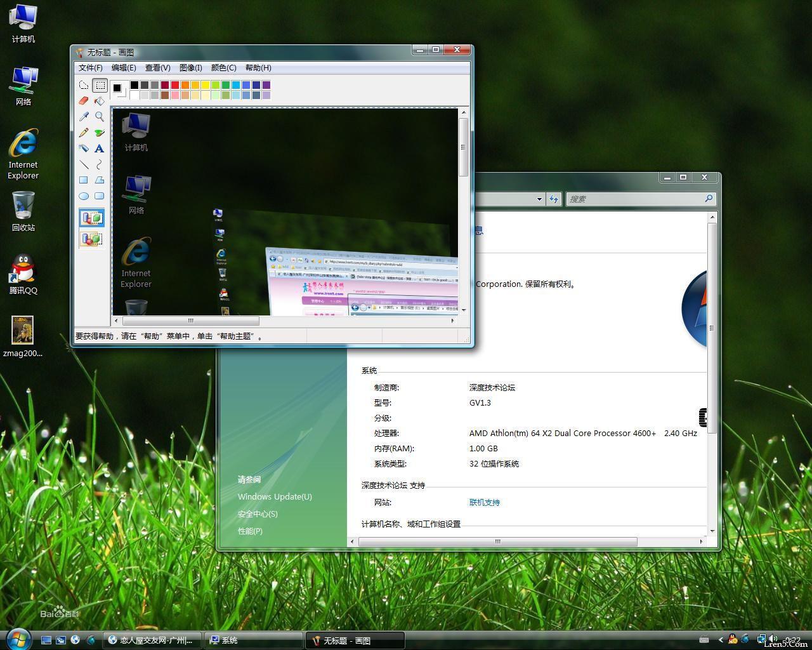This screenshot has width=812, height=650.
Task: Open the 颜色 menu in Paint
Action: pyautogui.click(x=223, y=68)
